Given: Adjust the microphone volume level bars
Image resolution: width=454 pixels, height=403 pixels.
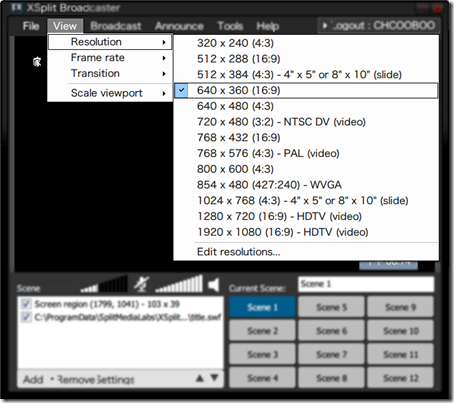Looking at the screenshot, I should tap(104, 284).
